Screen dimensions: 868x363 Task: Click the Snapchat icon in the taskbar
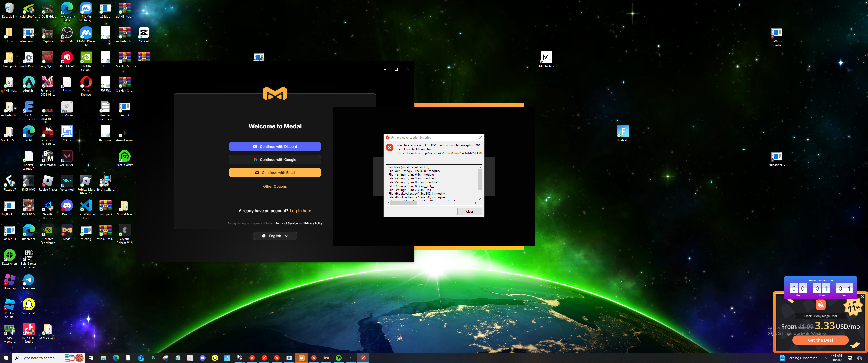coord(215,358)
